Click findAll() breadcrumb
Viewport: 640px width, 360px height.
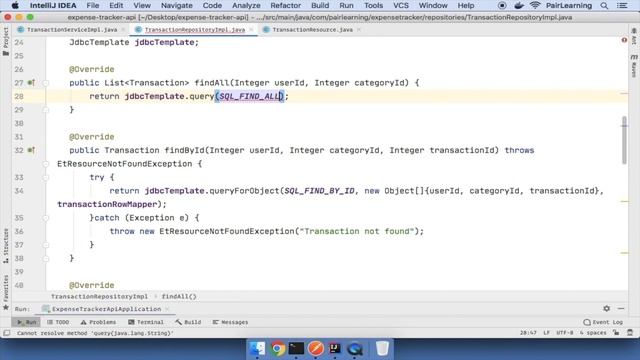click(179, 296)
